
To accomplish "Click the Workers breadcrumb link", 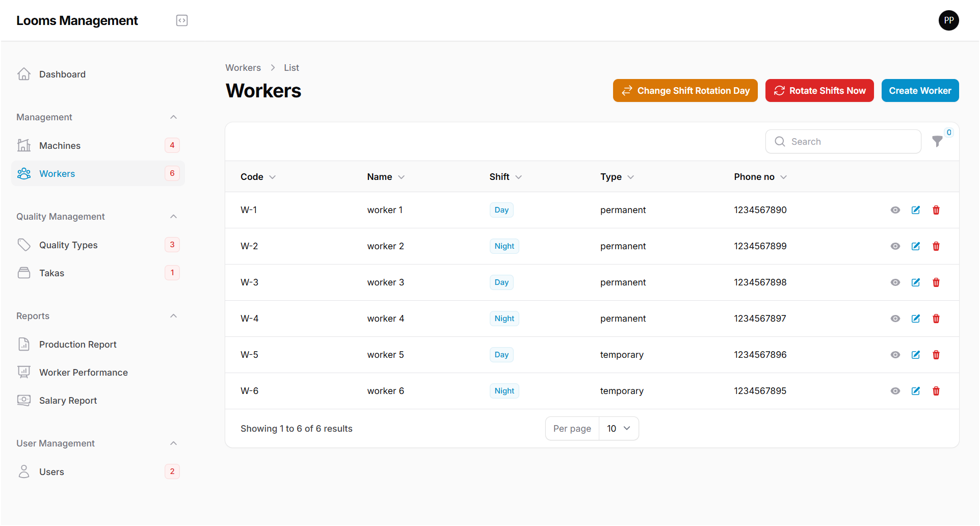I will click(x=243, y=67).
